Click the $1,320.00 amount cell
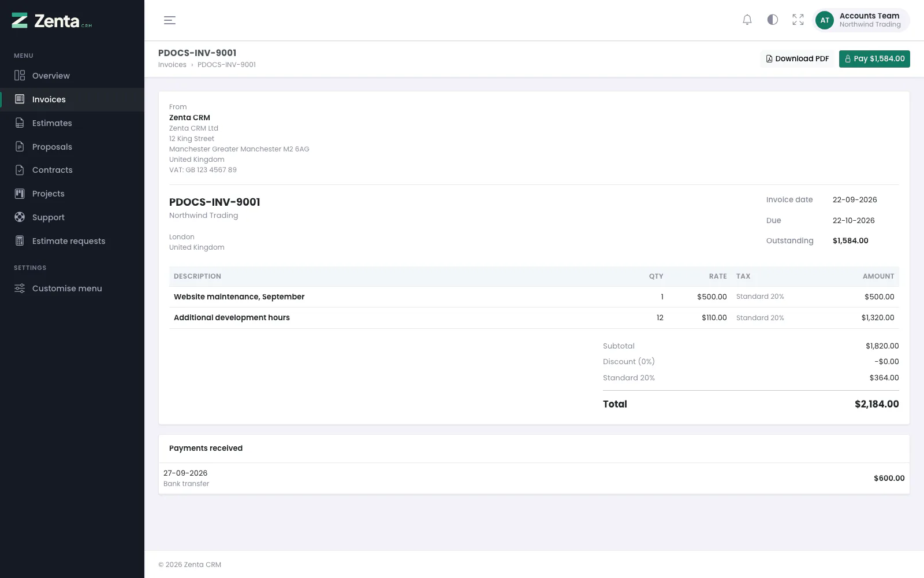This screenshot has width=924, height=578. 878,317
